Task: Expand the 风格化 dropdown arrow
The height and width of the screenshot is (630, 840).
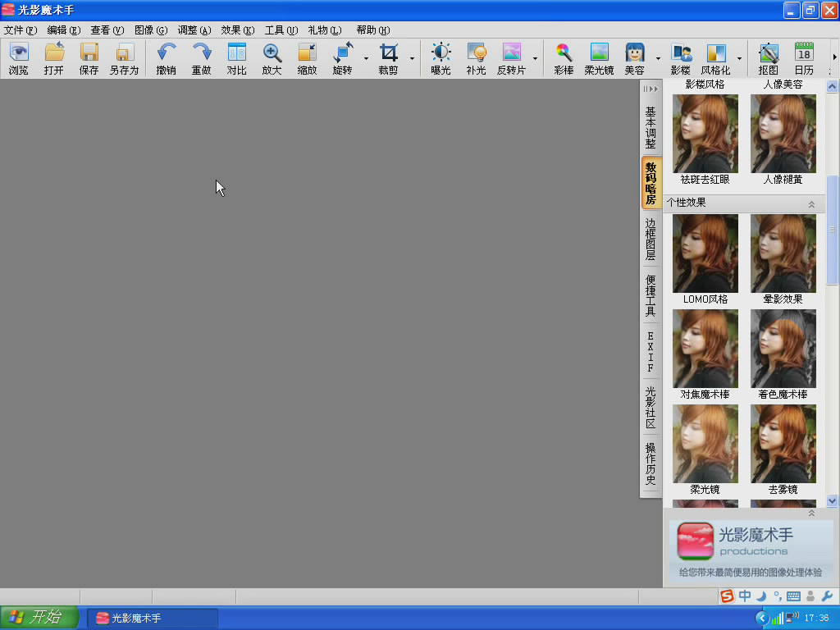Action: tap(739, 58)
